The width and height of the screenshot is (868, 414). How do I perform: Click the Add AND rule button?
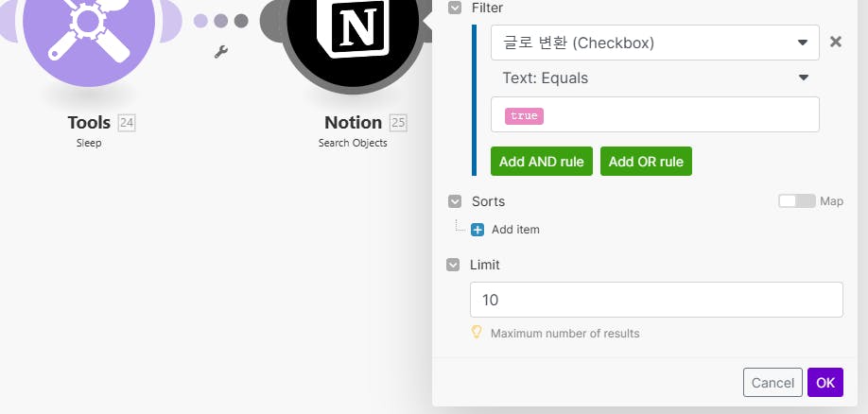(x=542, y=162)
